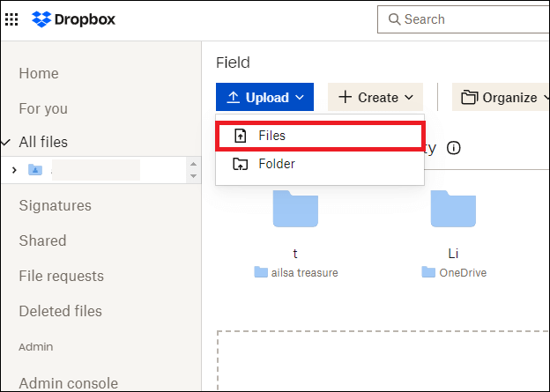Click the info icon beside the heading
Screen dimensions: 550x392
tap(454, 148)
